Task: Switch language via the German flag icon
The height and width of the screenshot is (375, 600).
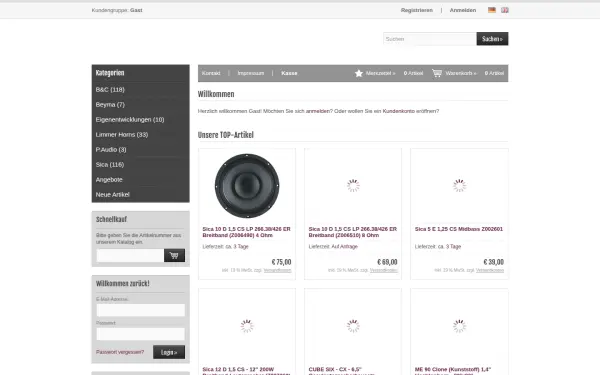Action: [492, 10]
